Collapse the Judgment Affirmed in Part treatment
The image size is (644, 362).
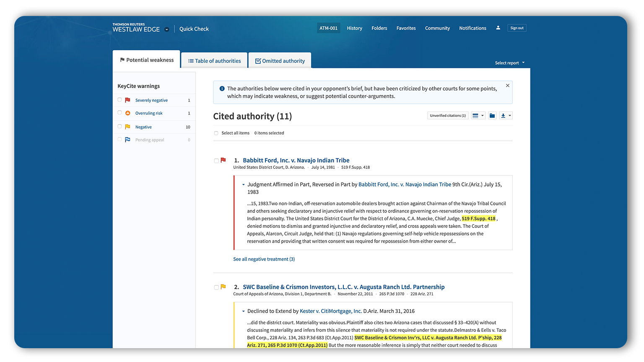[x=243, y=185]
